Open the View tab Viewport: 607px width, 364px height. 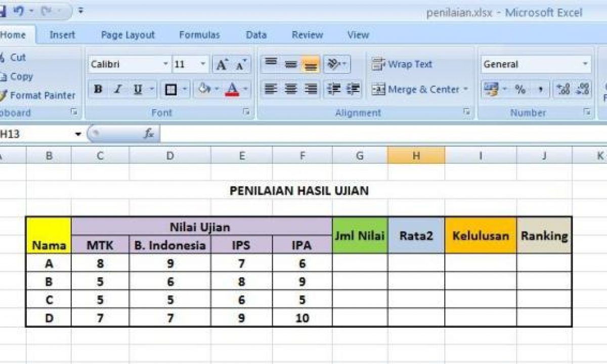[358, 35]
